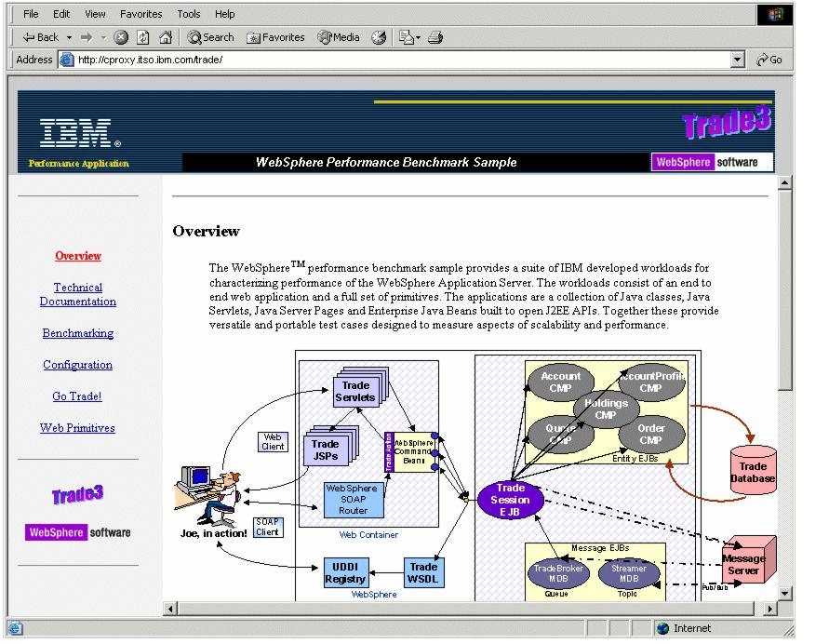The image size is (829, 644).
Task: Click the Trade JSPs box in the diagram
Action: click(326, 449)
